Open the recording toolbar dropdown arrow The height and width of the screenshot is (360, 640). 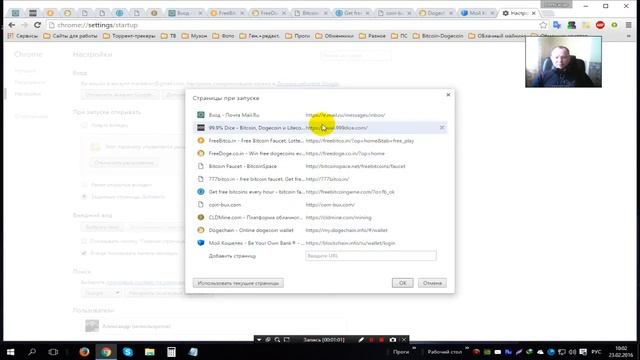pyautogui.click(x=259, y=340)
